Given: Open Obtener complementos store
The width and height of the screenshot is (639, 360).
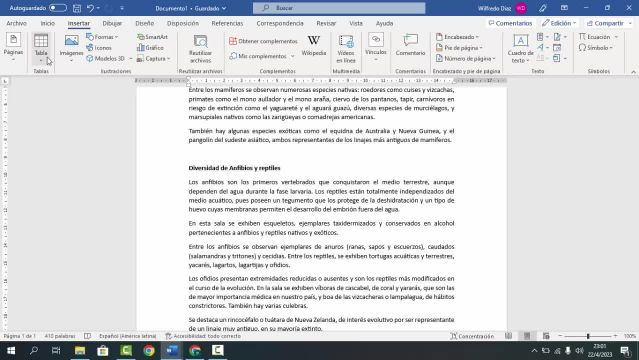Looking at the screenshot, I should [263, 41].
